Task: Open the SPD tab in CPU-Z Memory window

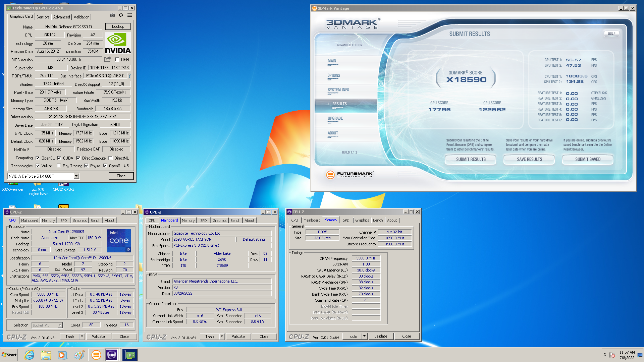Action: point(346,220)
